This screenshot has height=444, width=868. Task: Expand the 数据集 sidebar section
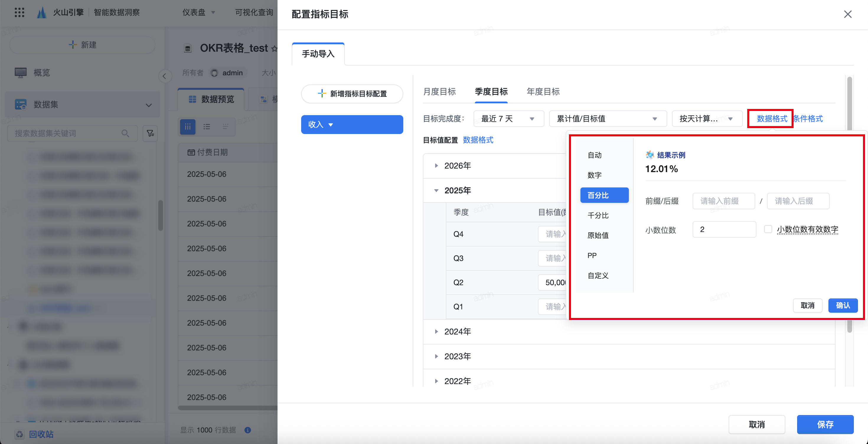click(x=149, y=105)
